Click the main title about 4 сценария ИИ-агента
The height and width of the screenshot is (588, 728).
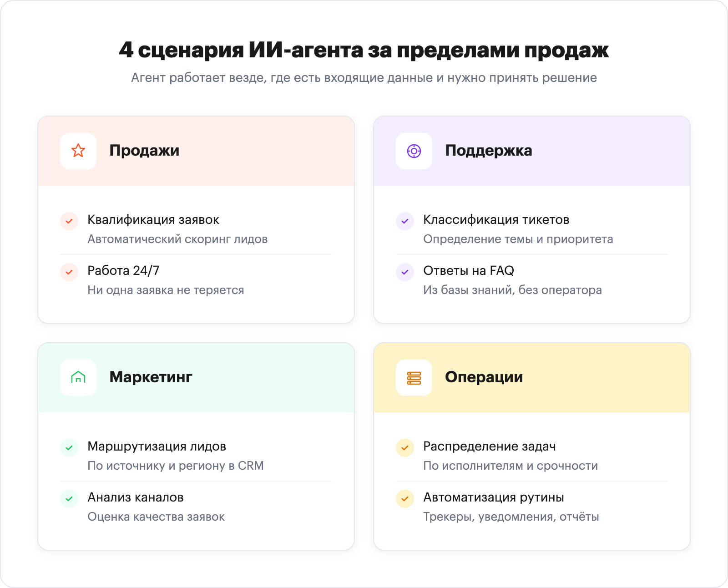pos(364,50)
